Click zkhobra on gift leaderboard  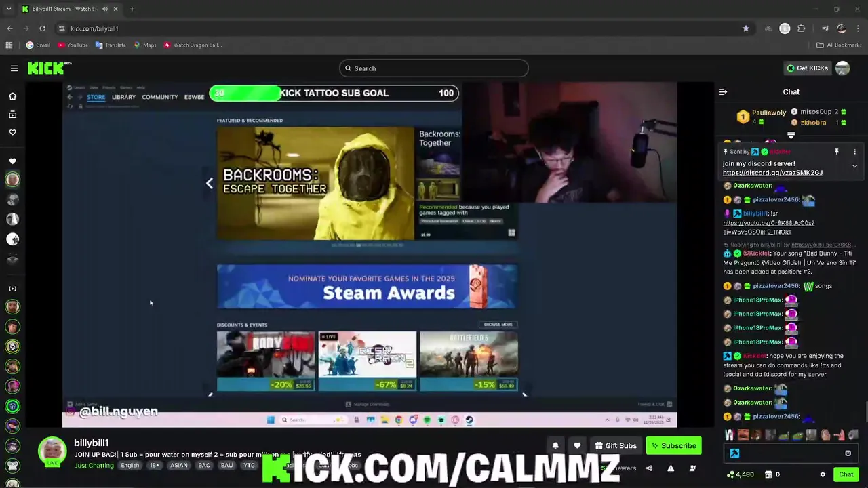point(813,123)
